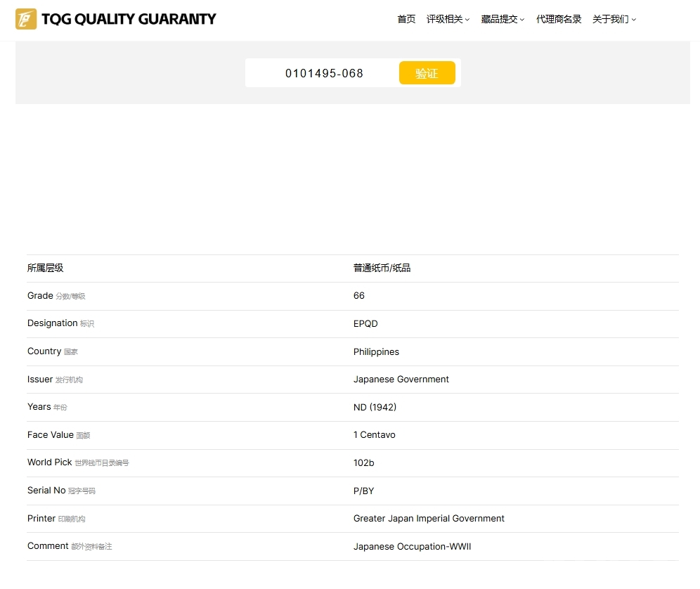The height and width of the screenshot is (589, 700).
Task: Click the Comment value Japanese Occupation-WWII
Action: [412, 547]
